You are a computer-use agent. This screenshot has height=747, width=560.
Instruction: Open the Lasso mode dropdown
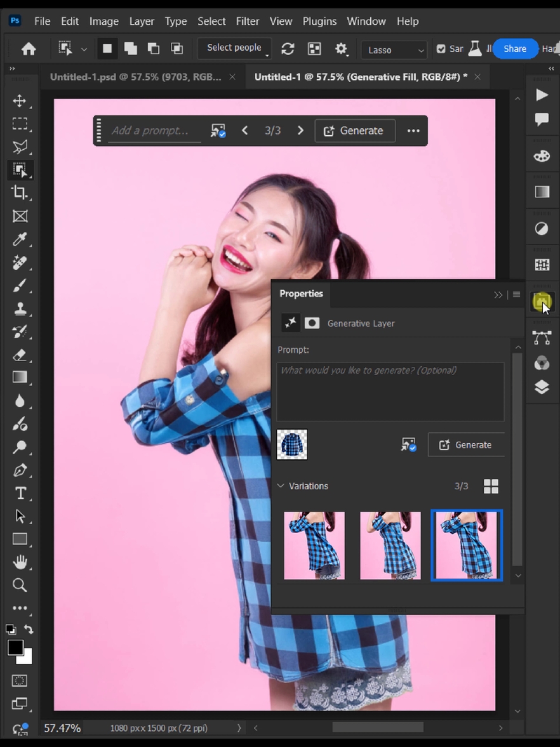394,50
